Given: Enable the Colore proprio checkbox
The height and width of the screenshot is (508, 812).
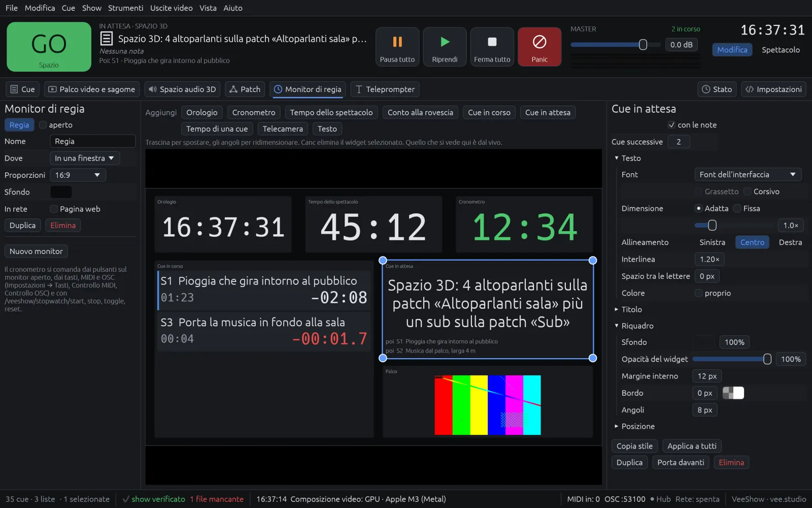Looking at the screenshot, I should [x=699, y=293].
